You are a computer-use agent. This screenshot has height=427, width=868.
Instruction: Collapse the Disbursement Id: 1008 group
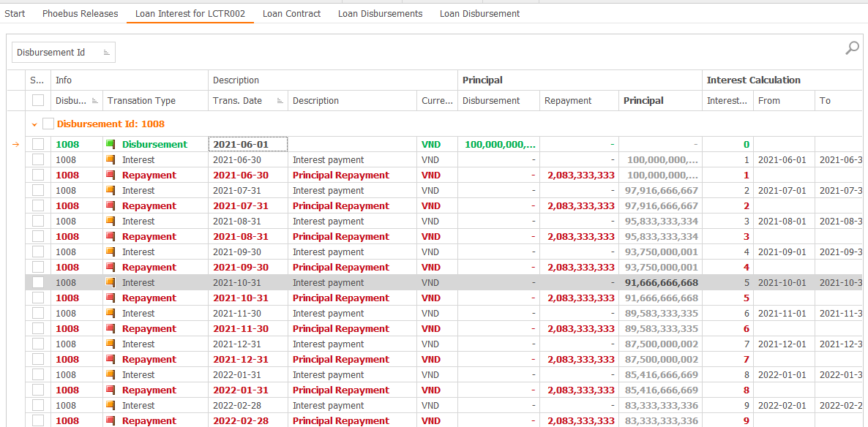(33, 124)
